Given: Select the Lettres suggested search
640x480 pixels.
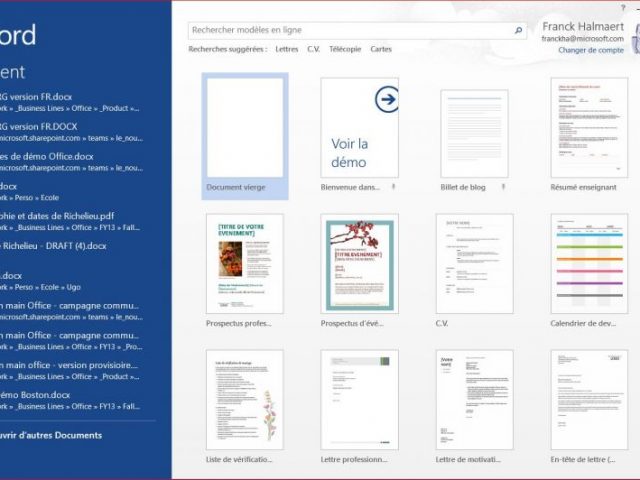Looking at the screenshot, I should 287,49.
